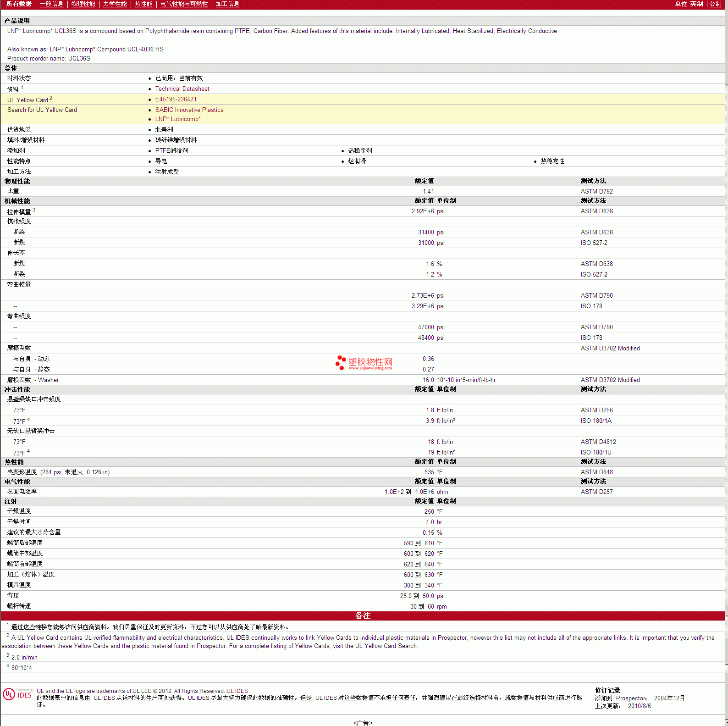Viewport: 728px width, 726px height.
Task: Search Yellow Card for LNP* Lubricomp*
Action: click(x=178, y=119)
